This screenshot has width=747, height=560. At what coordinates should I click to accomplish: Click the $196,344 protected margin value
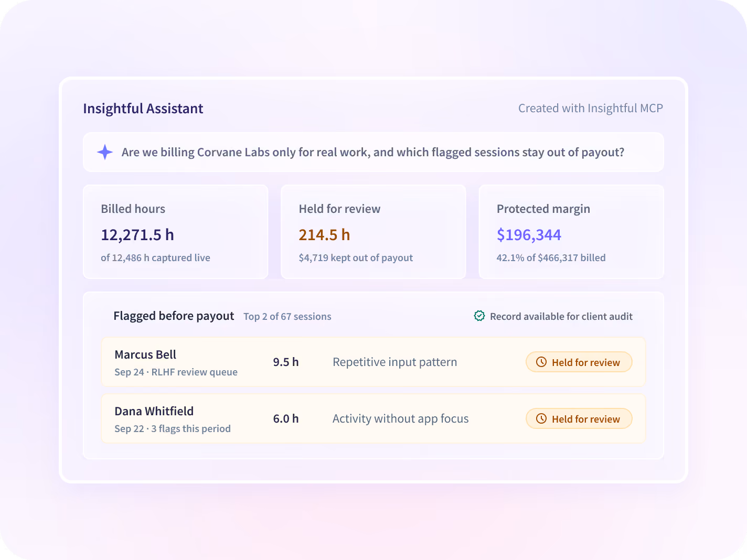point(529,235)
